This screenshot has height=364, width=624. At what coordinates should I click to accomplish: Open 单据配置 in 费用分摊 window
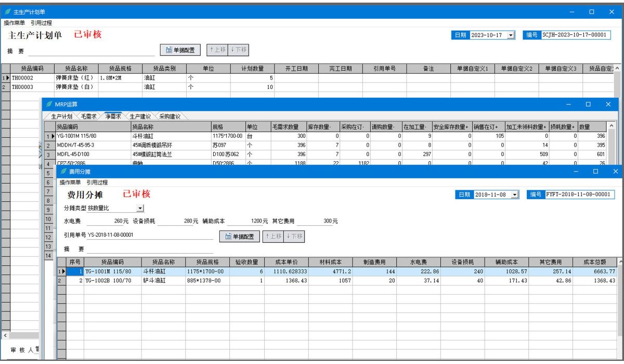(x=239, y=237)
